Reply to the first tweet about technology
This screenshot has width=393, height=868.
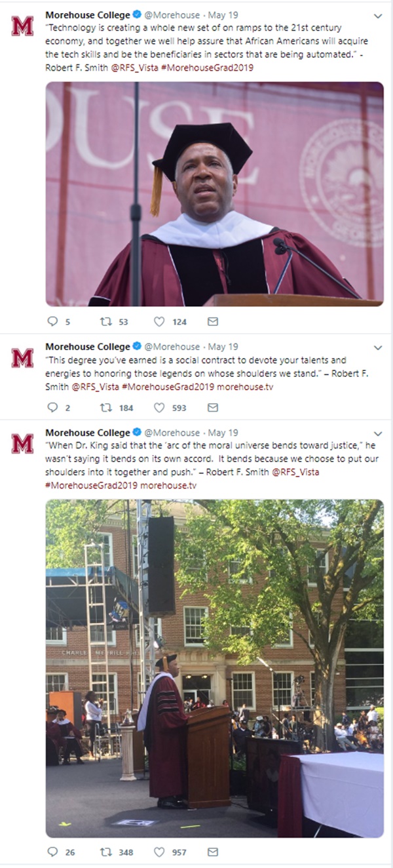(53, 321)
